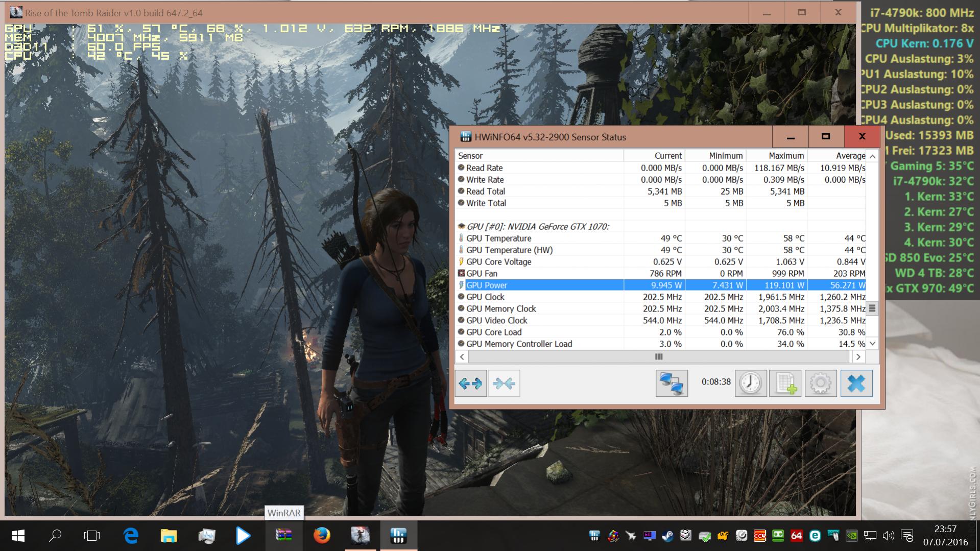Open Task View on the taskbar
The image size is (980, 551).
coord(92,536)
